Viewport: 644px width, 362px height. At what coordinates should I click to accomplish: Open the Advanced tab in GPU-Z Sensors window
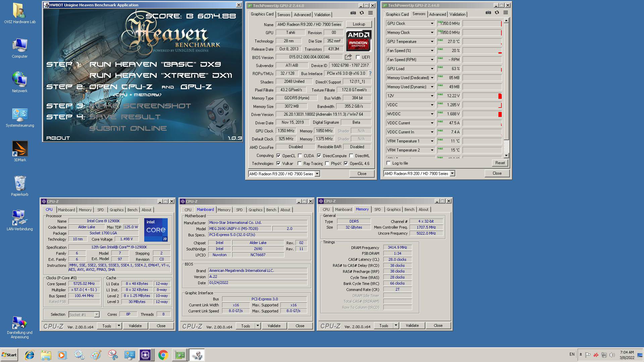click(x=437, y=14)
